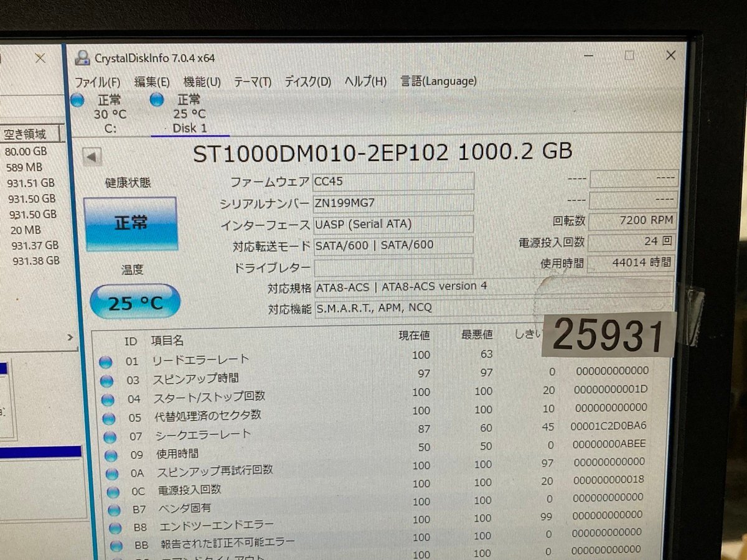Click the 現在値 column header
The image size is (747, 560).
pyautogui.click(x=414, y=335)
